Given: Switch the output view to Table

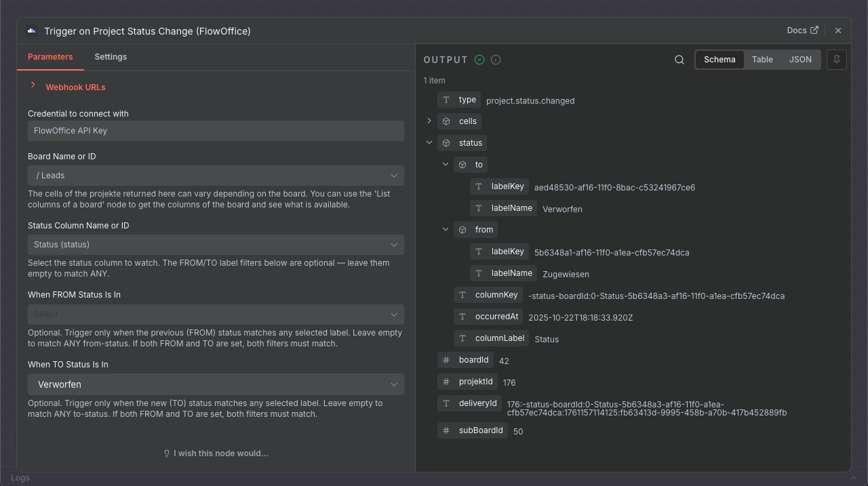Looking at the screenshot, I should [x=762, y=60].
